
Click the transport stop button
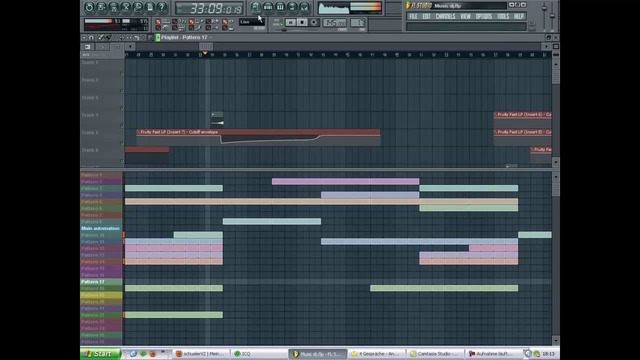pyautogui.click(x=302, y=22)
